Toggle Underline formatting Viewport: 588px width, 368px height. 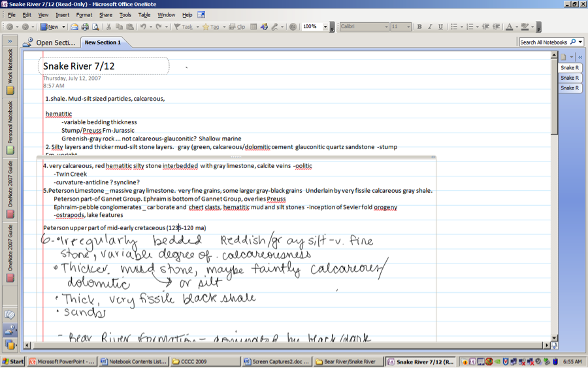(x=440, y=27)
